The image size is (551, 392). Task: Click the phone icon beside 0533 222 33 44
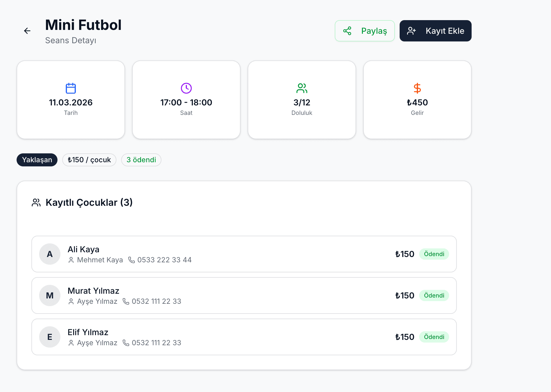132,260
